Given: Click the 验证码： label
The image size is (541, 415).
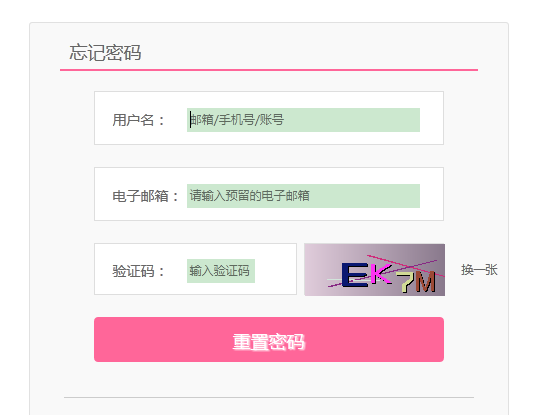Looking at the screenshot, I should pos(139,271).
